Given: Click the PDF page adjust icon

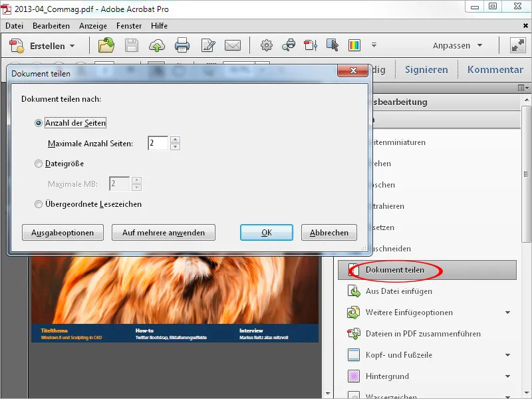Looking at the screenshot, I should pos(311,45).
